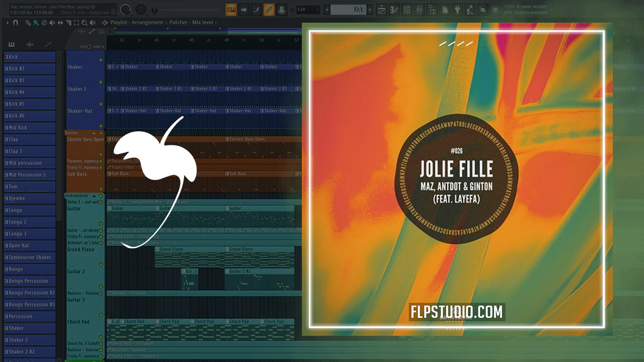
Task: Open the Mixer window icon
Action: (420, 9)
